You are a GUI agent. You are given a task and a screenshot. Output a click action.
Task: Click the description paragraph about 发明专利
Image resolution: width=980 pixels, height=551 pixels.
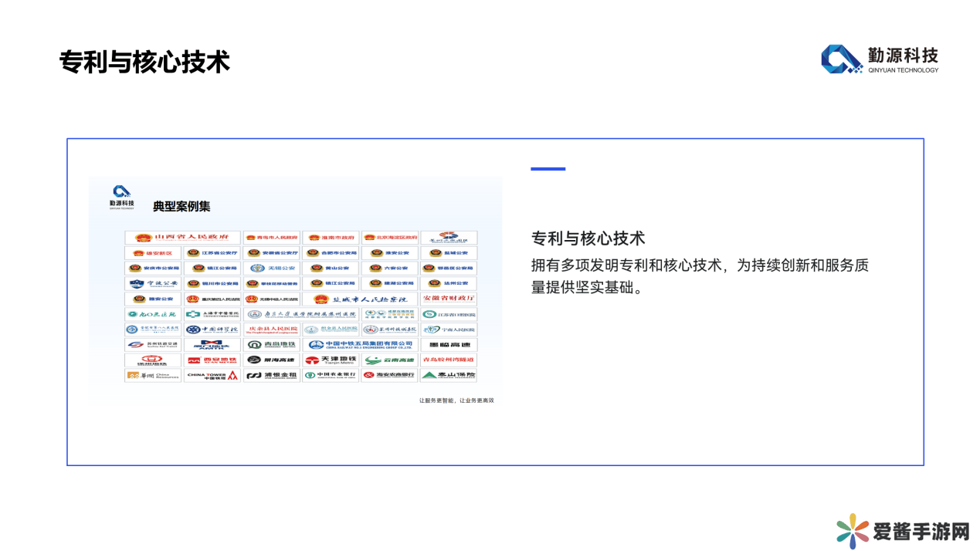(700, 276)
